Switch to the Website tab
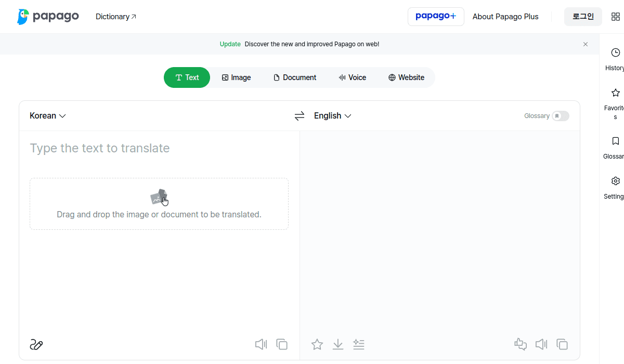This screenshot has width=624, height=364. tap(406, 77)
